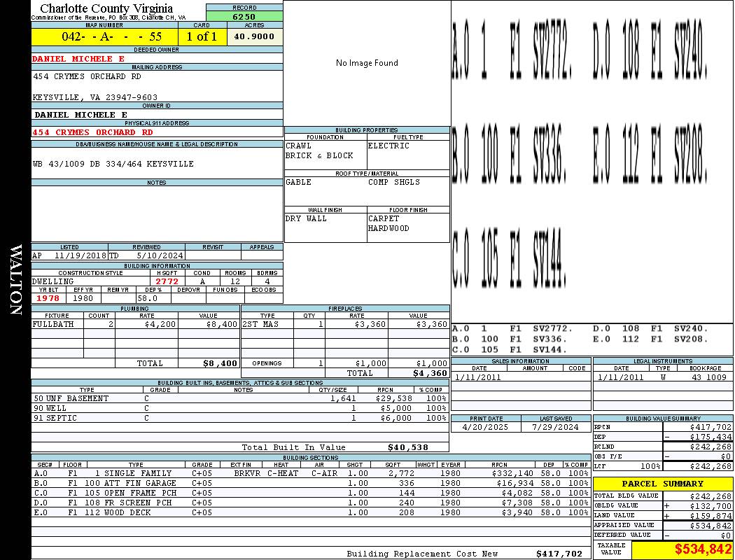Viewport: 735px width, 560px height.
Task: Select garage RPCN $16,934
Action: (x=514, y=484)
